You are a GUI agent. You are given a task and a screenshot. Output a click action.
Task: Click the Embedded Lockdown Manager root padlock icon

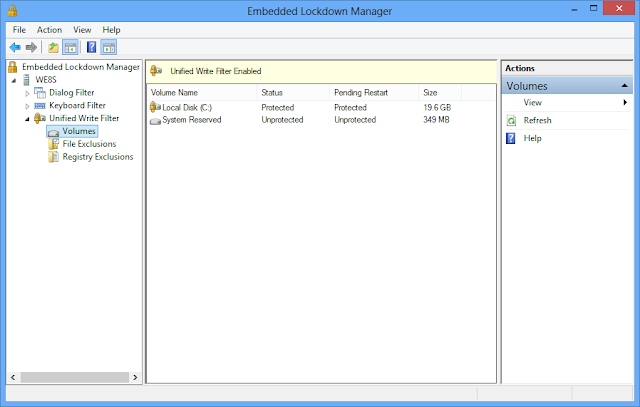pyautogui.click(x=13, y=67)
